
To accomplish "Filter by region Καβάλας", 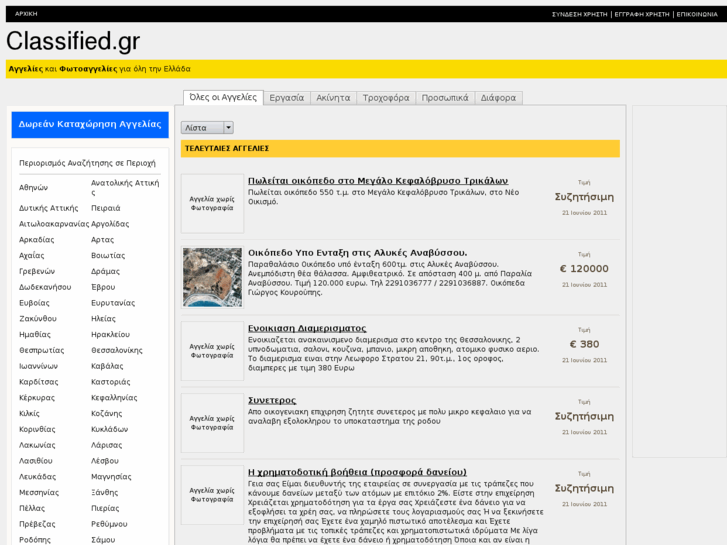I will click(107, 366).
